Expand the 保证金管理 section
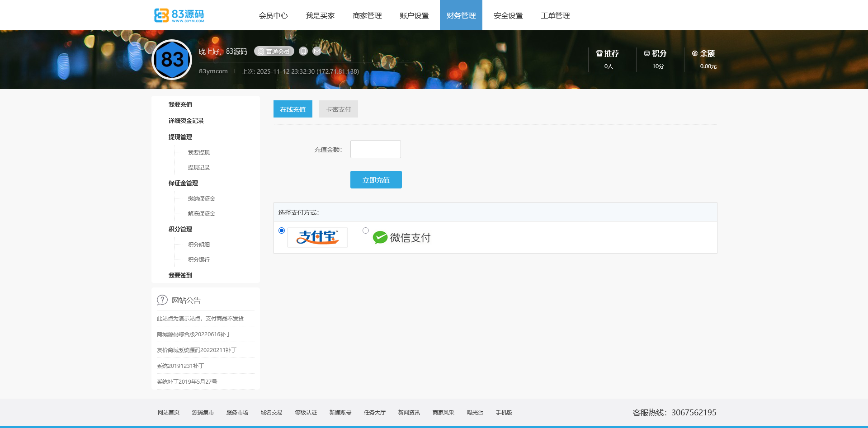Viewport: 868px width, 428px height. [x=183, y=183]
